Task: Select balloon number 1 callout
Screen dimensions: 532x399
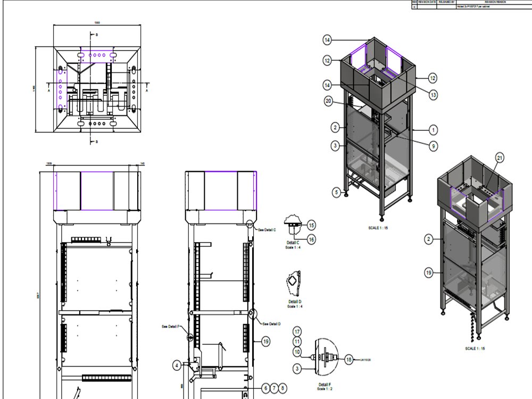Action: click(x=433, y=130)
